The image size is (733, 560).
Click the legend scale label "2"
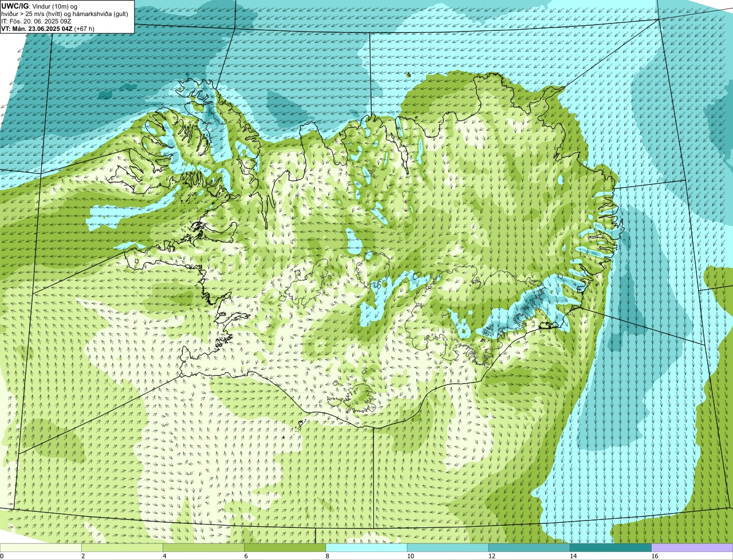(x=83, y=556)
